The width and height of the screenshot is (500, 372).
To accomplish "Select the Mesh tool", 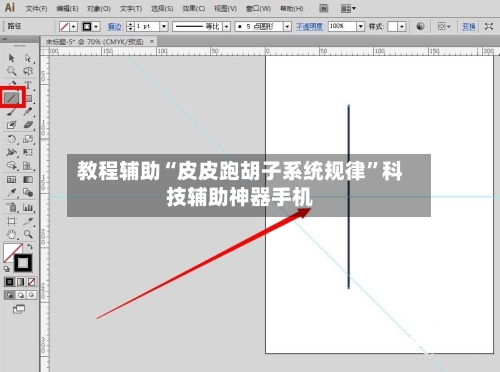I will [11, 180].
